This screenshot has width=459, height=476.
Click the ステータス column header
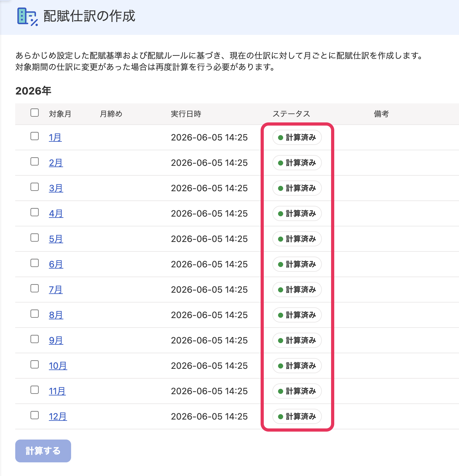[x=291, y=114]
